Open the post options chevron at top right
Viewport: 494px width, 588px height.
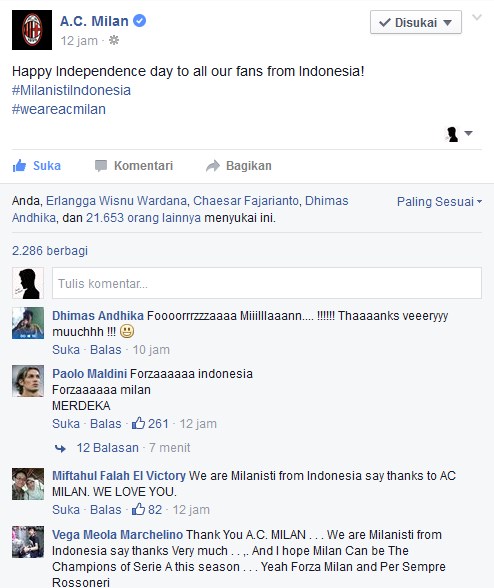476,17
